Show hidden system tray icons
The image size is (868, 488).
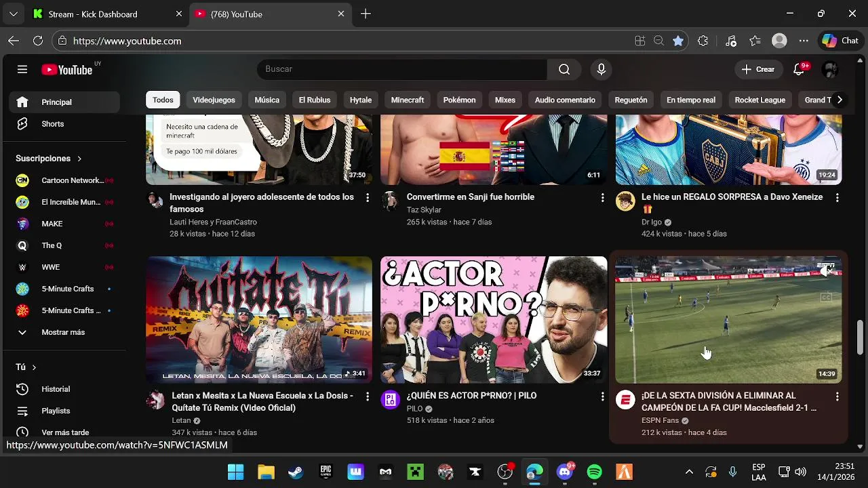click(x=689, y=472)
